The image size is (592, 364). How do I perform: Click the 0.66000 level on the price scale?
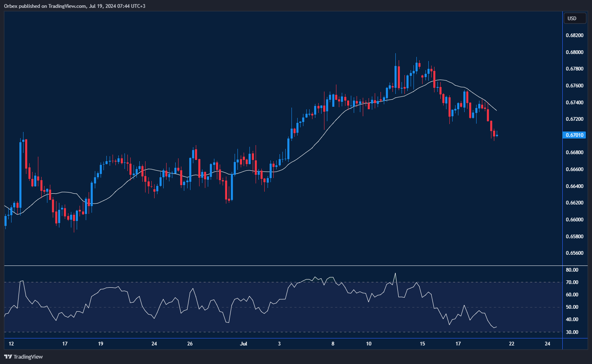tap(574, 220)
